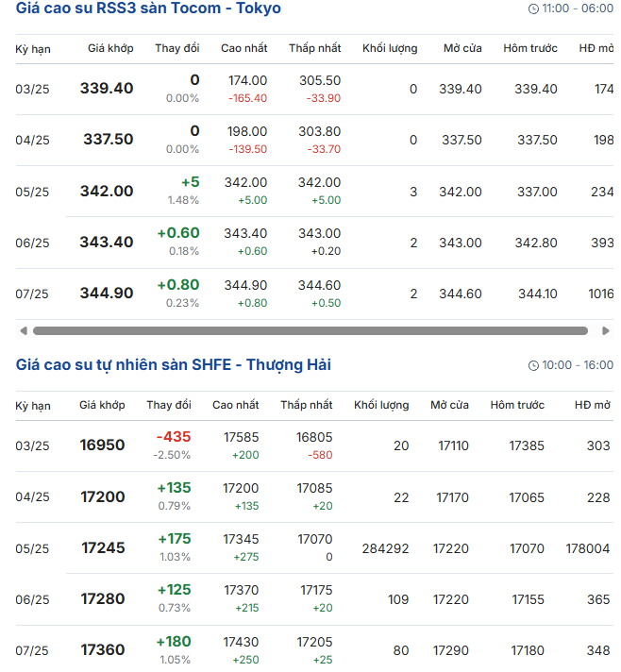Click the left arrow of the horizontal scrollbar
This screenshot has height=672, width=621.
point(23,331)
